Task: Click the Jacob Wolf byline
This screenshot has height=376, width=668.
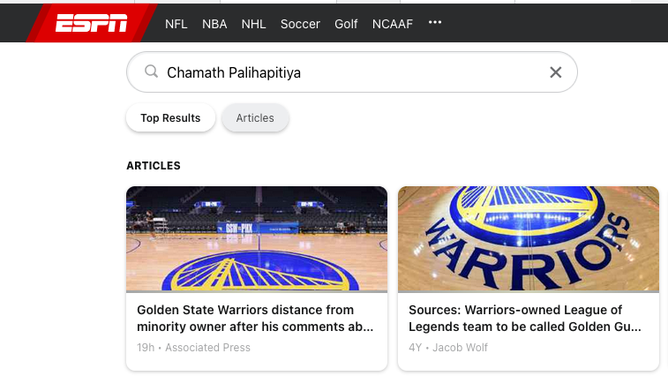Action: (460, 347)
